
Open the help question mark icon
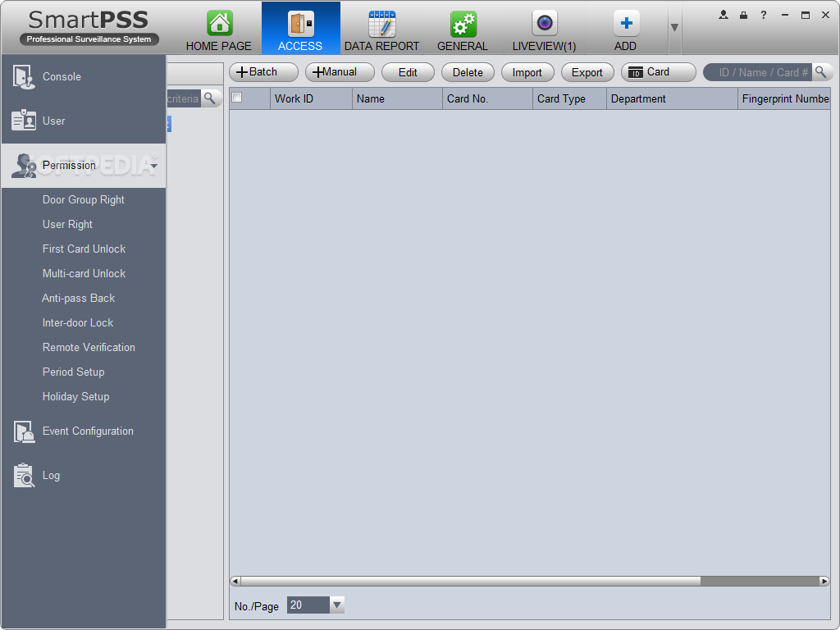(764, 15)
